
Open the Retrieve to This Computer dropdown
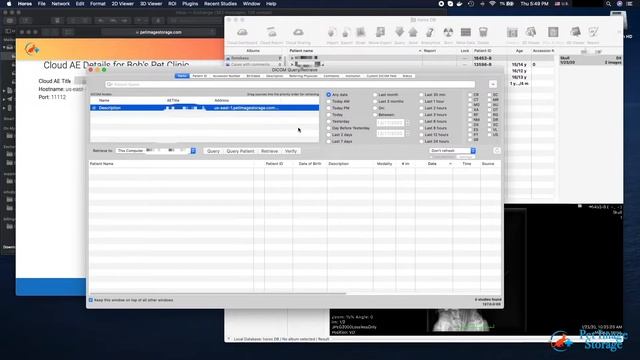tap(156, 151)
